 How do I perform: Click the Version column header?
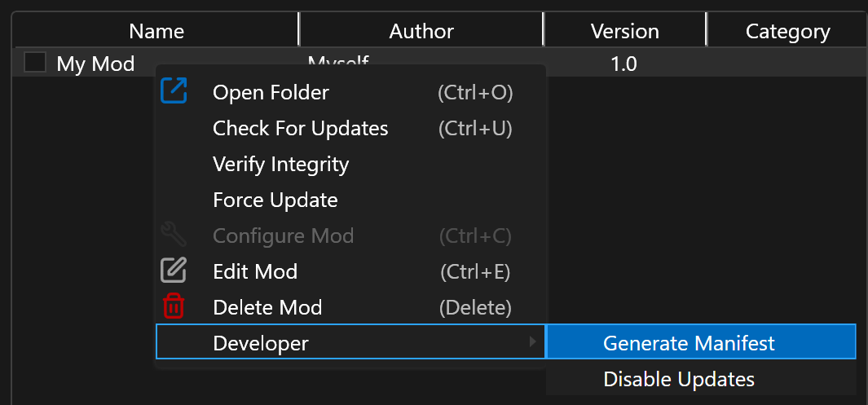click(x=624, y=32)
